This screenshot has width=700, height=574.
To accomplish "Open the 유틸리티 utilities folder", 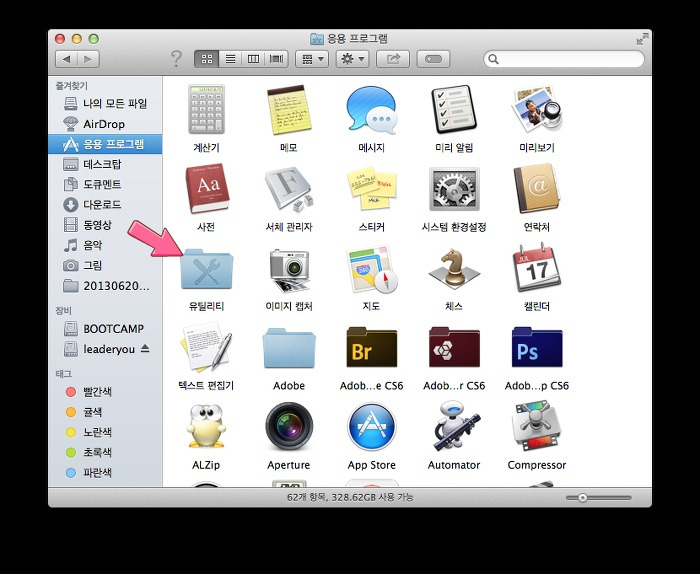I will 206,269.
